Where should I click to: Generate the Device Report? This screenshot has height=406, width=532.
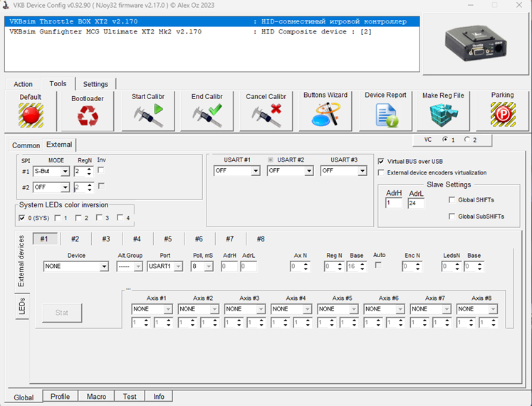pyautogui.click(x=385, y=114)
